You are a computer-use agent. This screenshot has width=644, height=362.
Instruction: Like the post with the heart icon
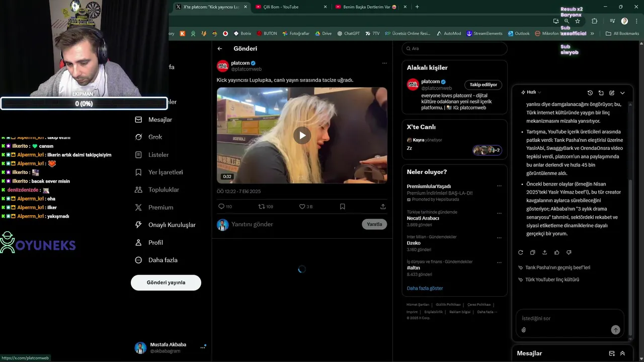click(x=302, y=207)
